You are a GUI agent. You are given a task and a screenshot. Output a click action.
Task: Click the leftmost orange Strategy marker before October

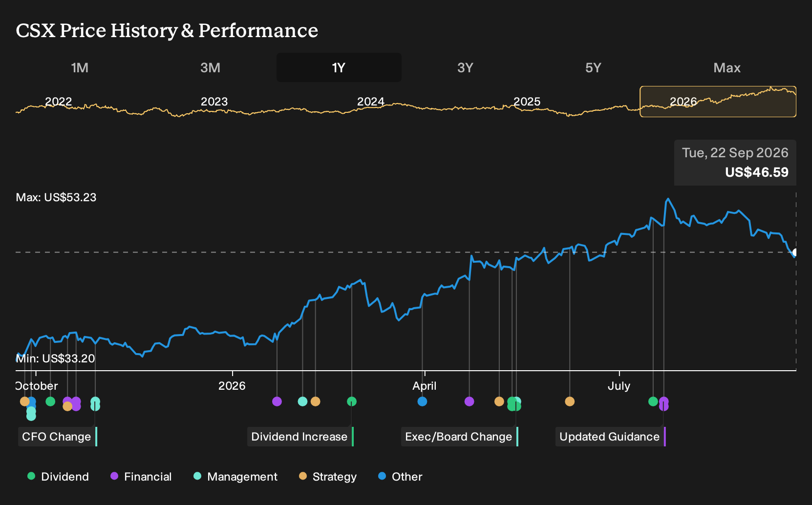24,401
